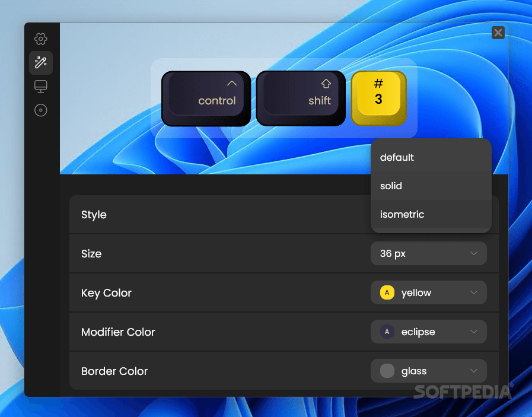
Task: Click the yellow key color swatch
Action: 387,292
